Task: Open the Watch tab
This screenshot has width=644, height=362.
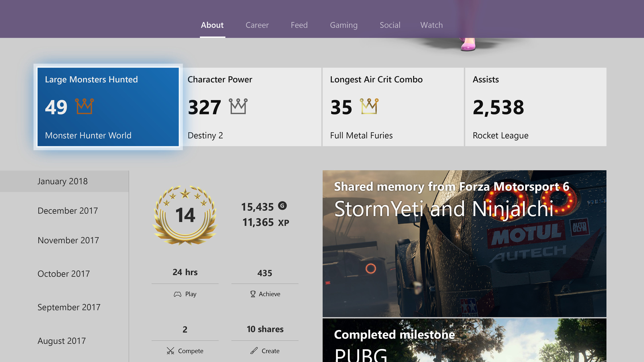Action: (x=432, y=25)
